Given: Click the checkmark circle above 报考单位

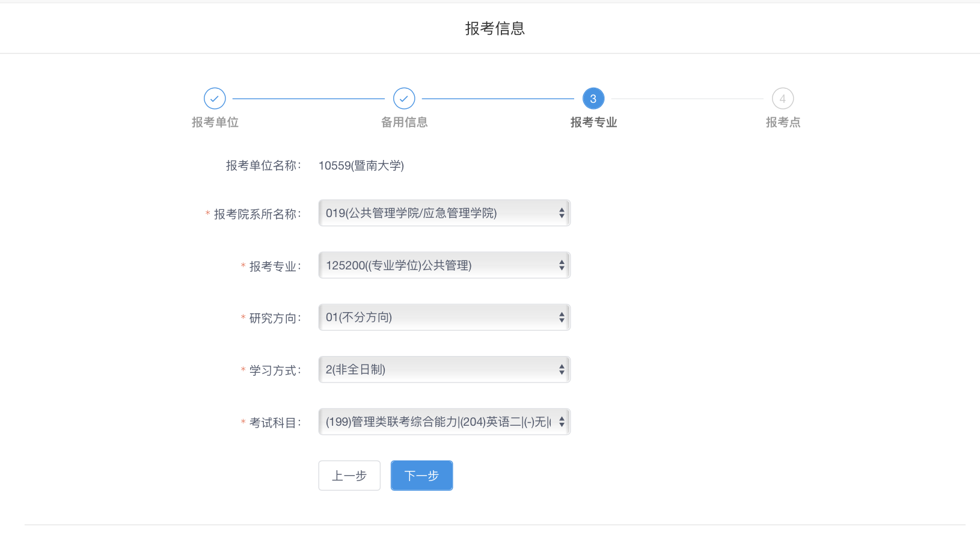Looking at the screenshot, I should [x=215, y=99].
